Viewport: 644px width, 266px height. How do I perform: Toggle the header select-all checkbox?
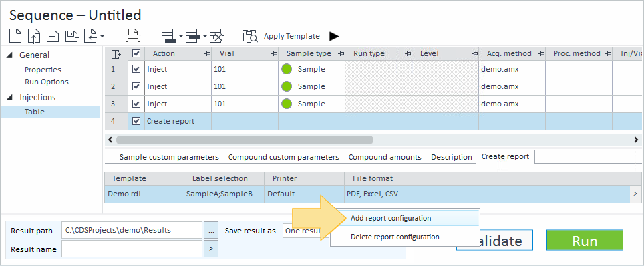tap(136, 54)
